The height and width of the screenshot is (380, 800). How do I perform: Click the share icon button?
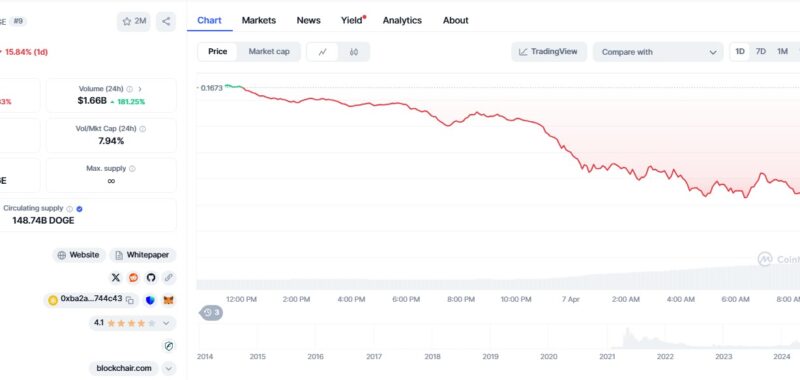click(x=166, y=21)
